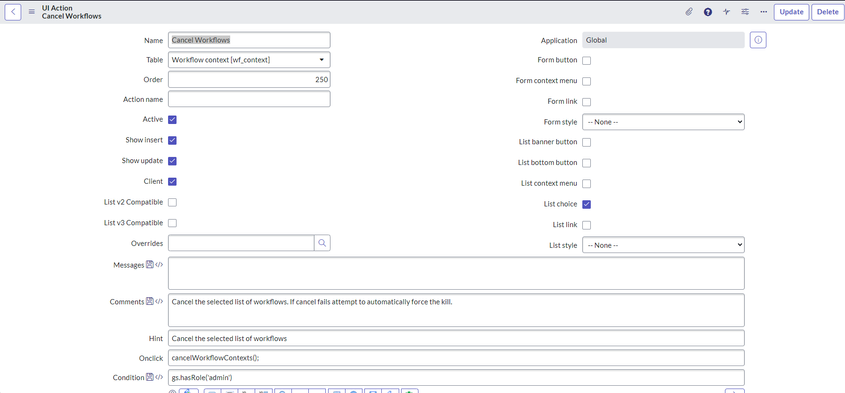Image resolution: width=845 pixels, height=393 pixels.
Task: Click the Hint text field
Action: [456, 338]
